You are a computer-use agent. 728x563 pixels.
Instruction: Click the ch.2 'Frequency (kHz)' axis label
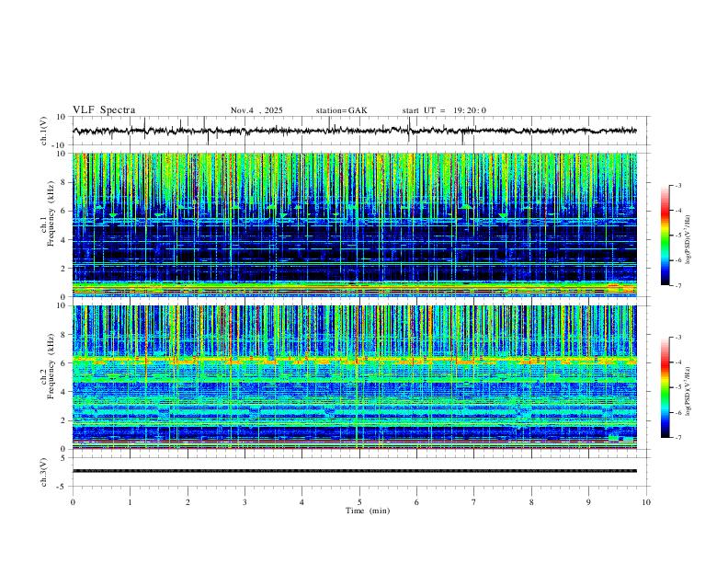tap(51, 366)
